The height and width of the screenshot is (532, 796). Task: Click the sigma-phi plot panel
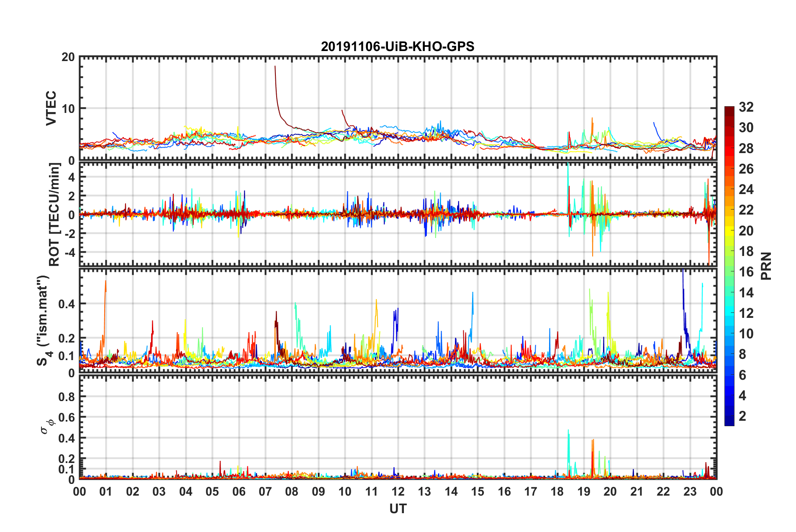point(398,427)
